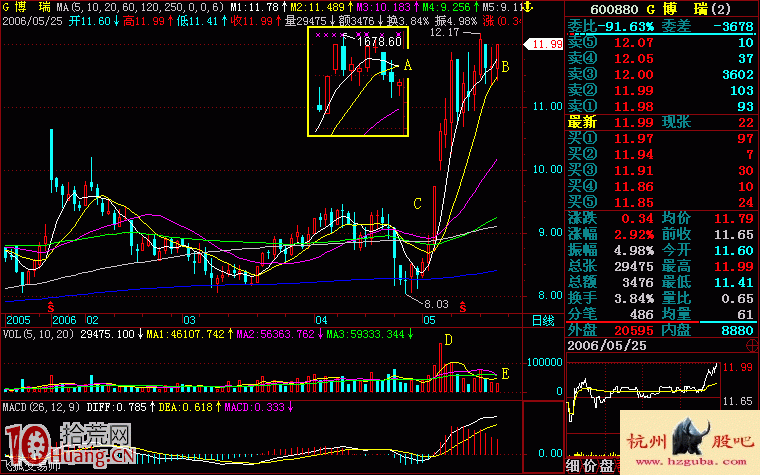Select the 卖③ 12.00 ask row
This screenshot has height=475, width=760.
pos(661,75)
